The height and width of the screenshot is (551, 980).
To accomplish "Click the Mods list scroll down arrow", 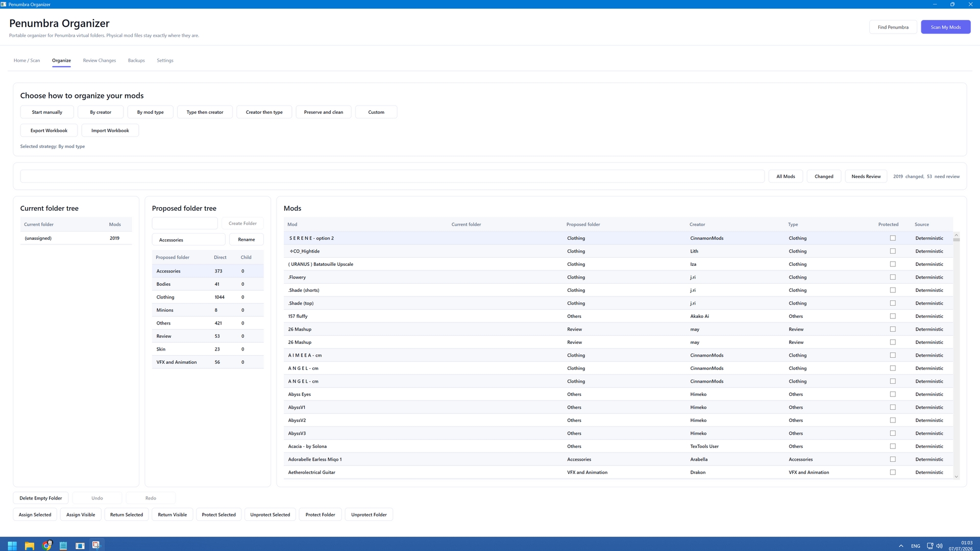I will [956, 477].
